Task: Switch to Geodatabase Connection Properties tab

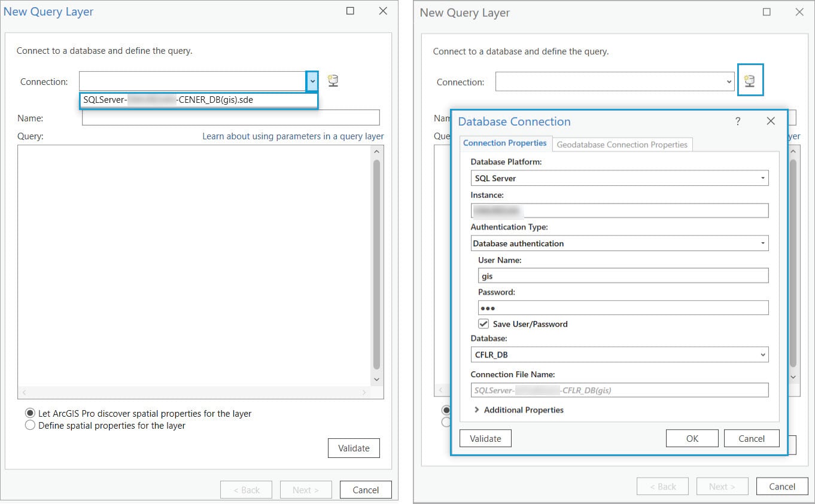Action: point(622,144)
